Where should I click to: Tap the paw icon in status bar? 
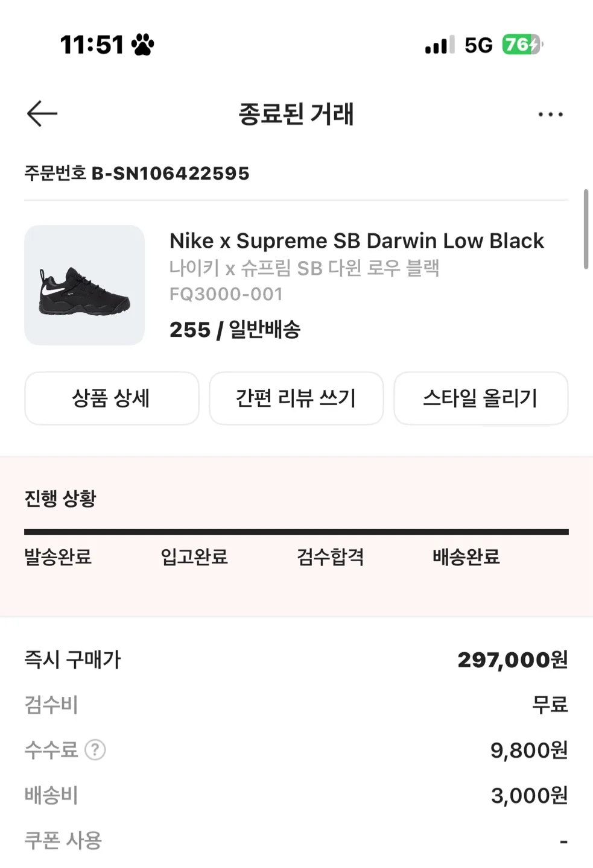click(142, 45)
